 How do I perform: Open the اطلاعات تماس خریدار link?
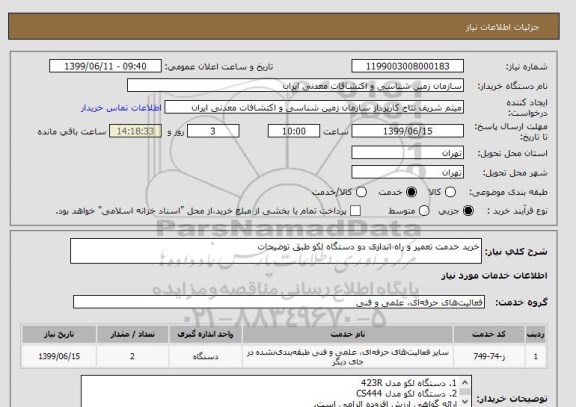(121, 108)
